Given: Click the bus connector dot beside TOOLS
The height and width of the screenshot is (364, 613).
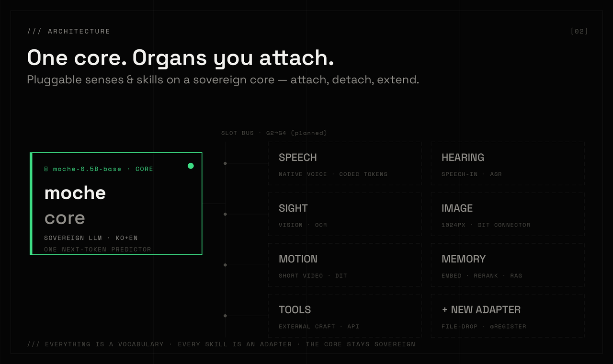Looking at the screenshot, I should (225, 316).
